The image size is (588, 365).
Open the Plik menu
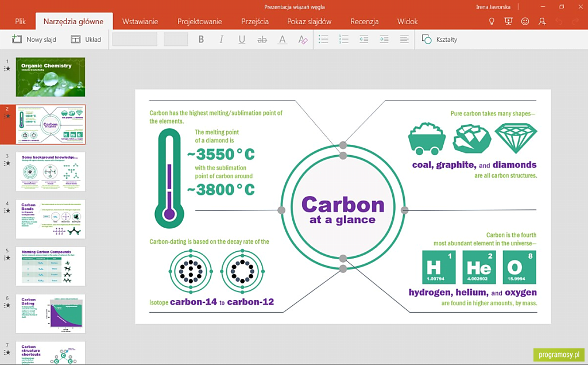pos(20,21)
